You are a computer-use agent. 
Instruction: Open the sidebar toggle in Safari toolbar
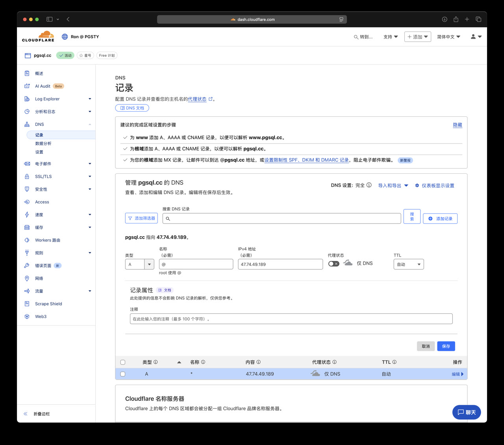click(50, 19)
